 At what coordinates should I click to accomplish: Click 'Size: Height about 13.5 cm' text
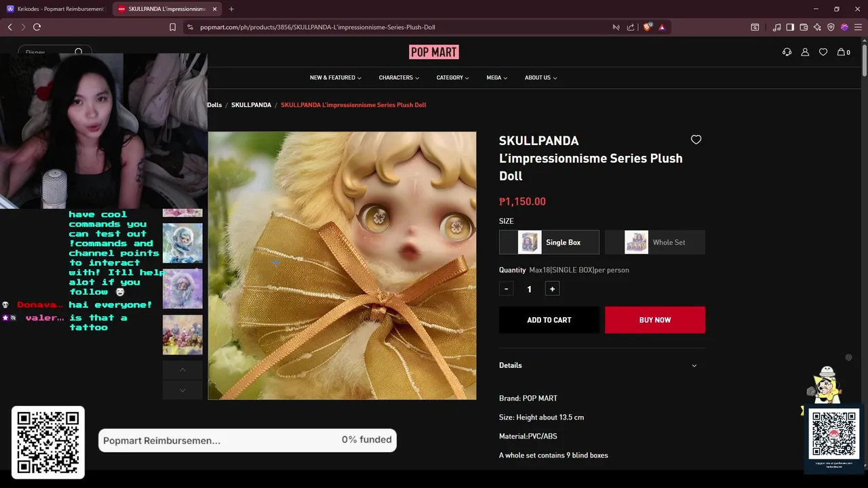541,418
